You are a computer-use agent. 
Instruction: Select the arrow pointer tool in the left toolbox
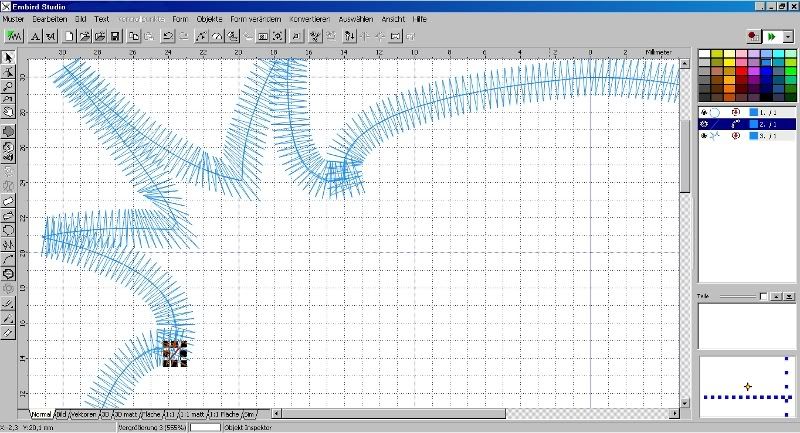point(8,58)
